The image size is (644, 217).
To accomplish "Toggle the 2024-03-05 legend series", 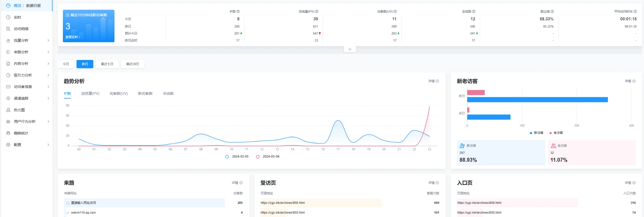I will (237, 156).
